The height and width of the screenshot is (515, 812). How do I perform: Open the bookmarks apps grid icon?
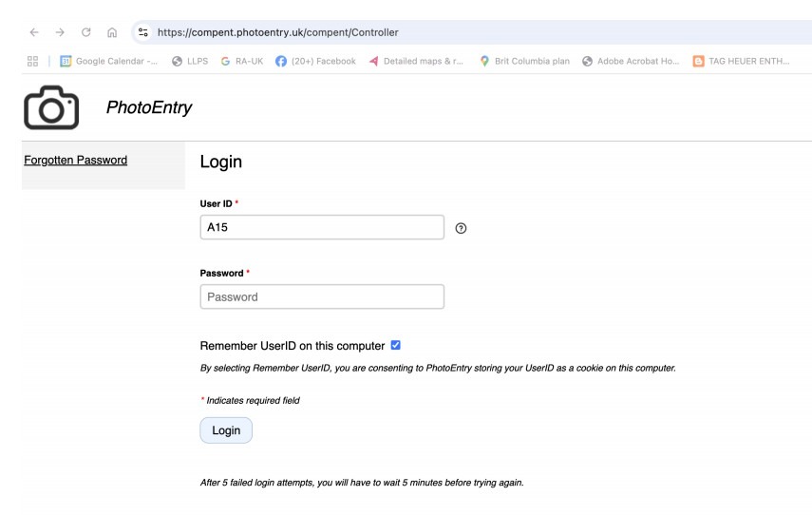point(32,61)
